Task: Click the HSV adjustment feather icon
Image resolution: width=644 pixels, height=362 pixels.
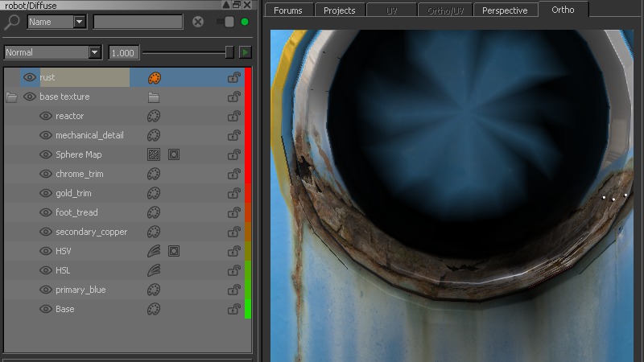Action: (x=154, y=251)
